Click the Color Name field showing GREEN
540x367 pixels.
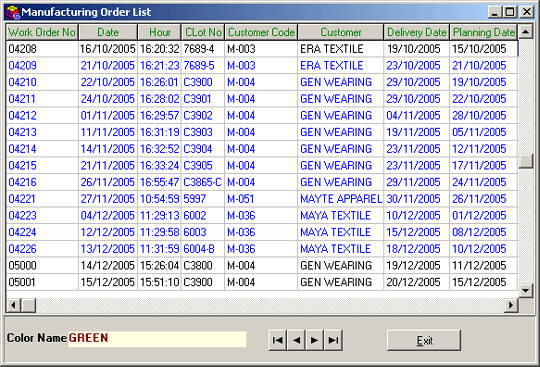point(157,339)
